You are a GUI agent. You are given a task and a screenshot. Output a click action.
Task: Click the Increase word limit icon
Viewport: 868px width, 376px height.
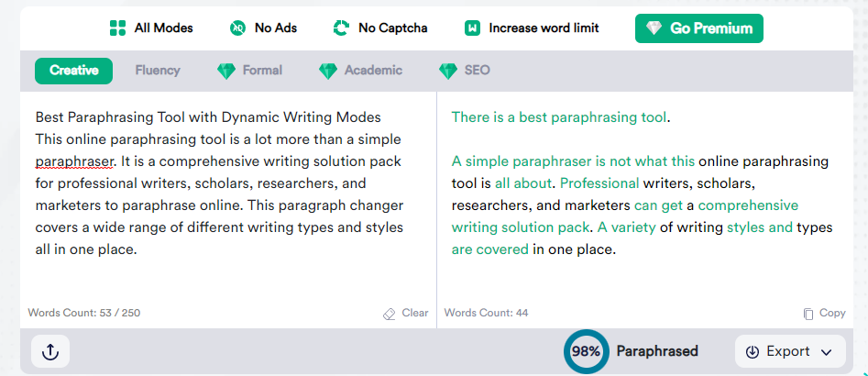pyautogui.click(x=472, y=28)
